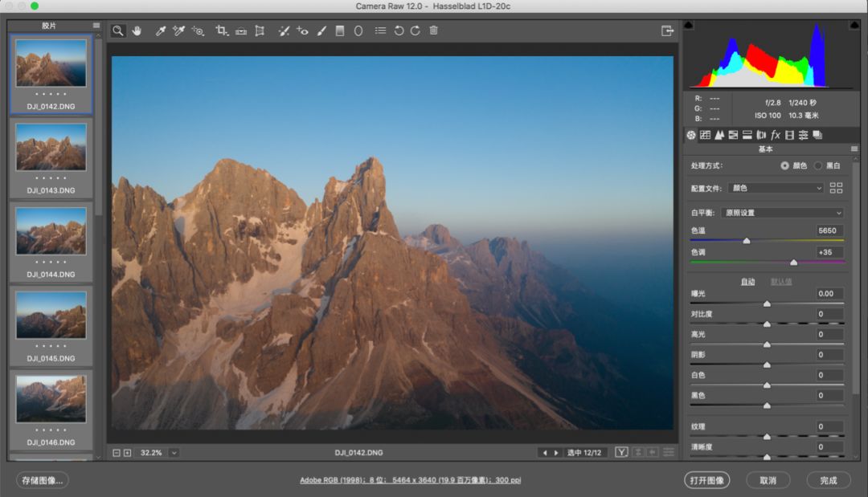The width and height of the screenshot is (868, 497).
Task: Click the 高光 highlights slider handle
Action: coord(767,345)
